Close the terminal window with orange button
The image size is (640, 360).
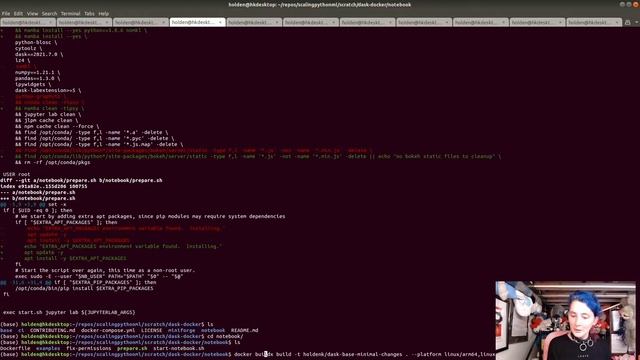coord(635,4)
